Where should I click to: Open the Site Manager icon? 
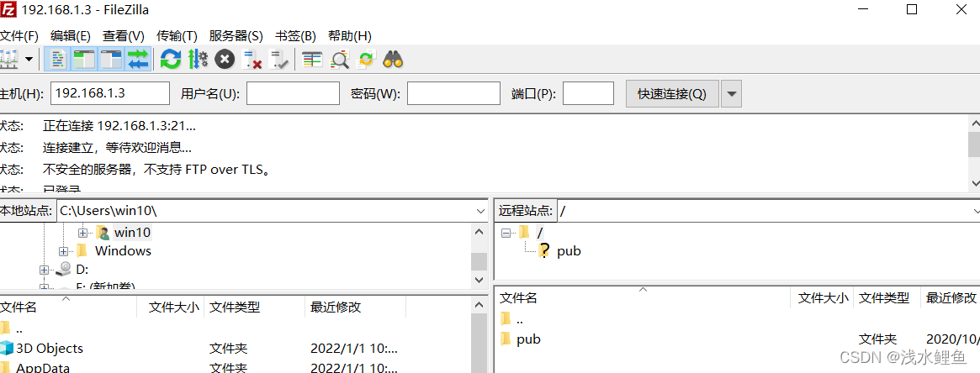[8, 60]
